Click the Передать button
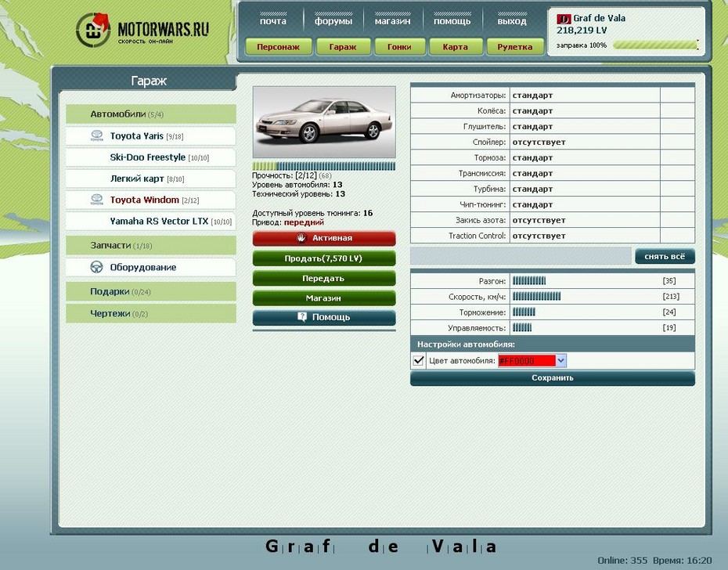 click(x=324, y=278)
